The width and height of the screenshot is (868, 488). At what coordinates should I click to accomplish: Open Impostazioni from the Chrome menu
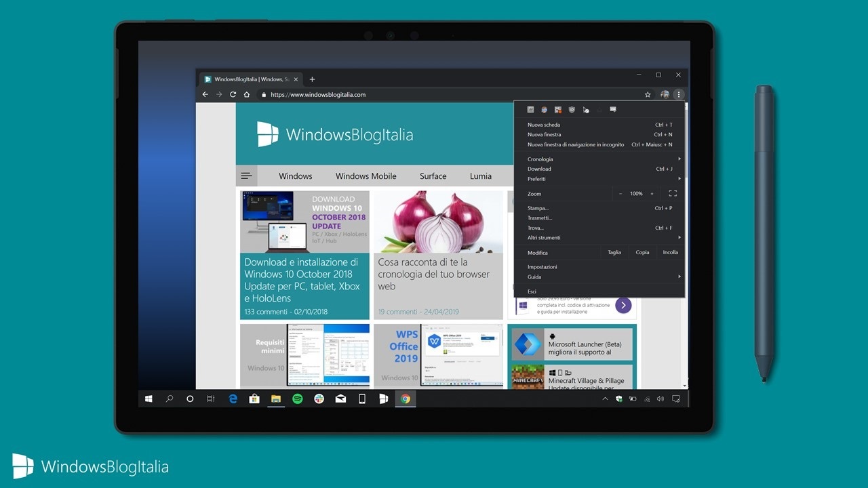599,267
